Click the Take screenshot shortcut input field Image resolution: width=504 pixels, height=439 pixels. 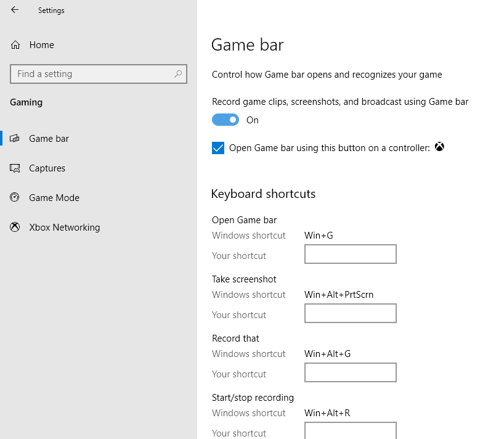pos(350,313)
